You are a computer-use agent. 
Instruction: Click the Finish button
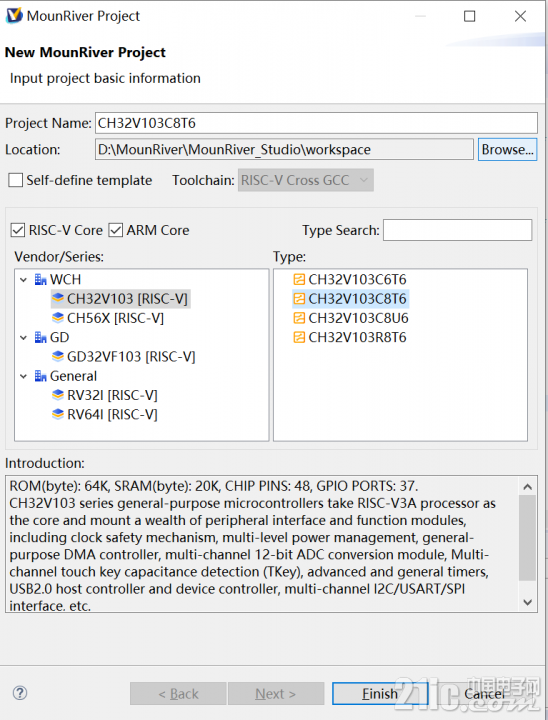(x=380, y=693)
